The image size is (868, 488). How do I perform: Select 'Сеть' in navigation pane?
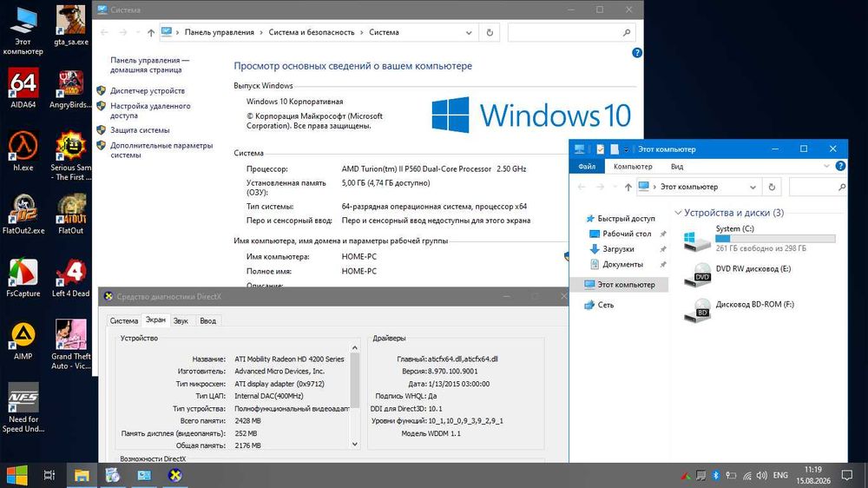(605, 305)
